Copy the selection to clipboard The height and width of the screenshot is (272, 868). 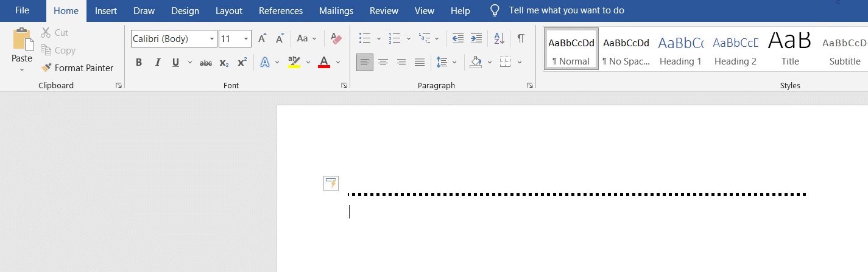pos(58,50)
